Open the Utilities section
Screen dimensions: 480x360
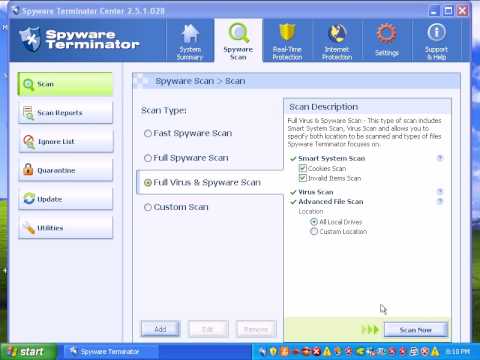coord(65,228)
